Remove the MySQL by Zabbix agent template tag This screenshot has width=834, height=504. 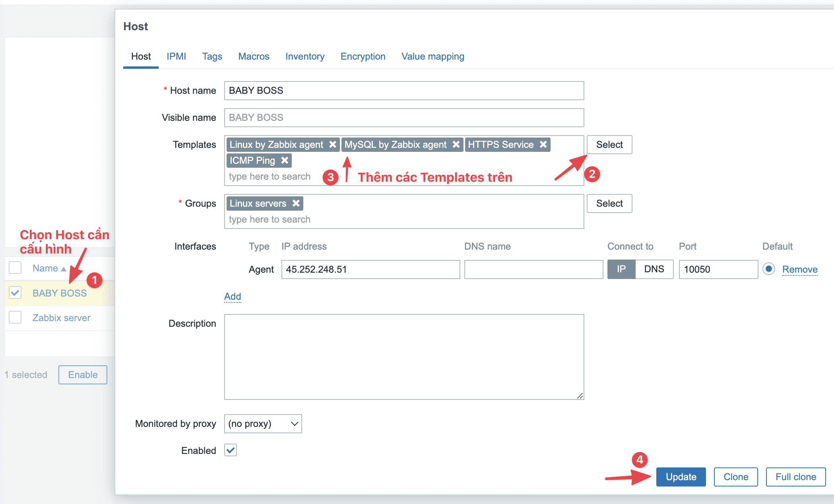pos(456,144)
